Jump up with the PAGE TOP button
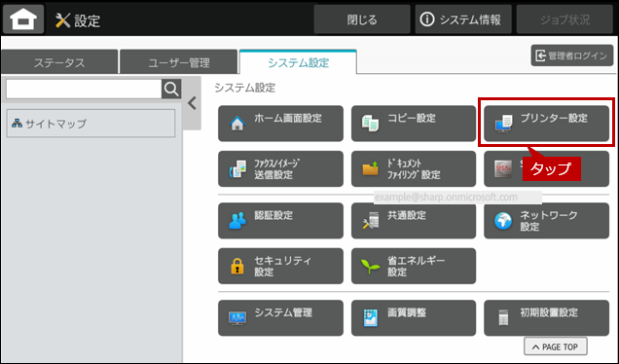619x364 pixels. pyautogui.click(x=556, y=346)
